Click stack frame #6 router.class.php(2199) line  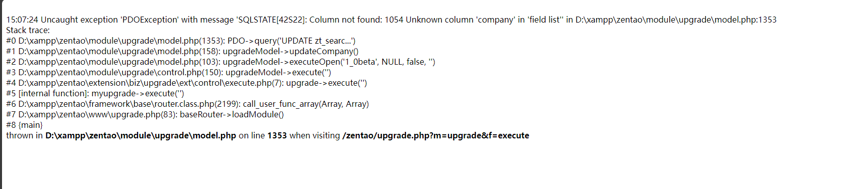coord(187,104)
